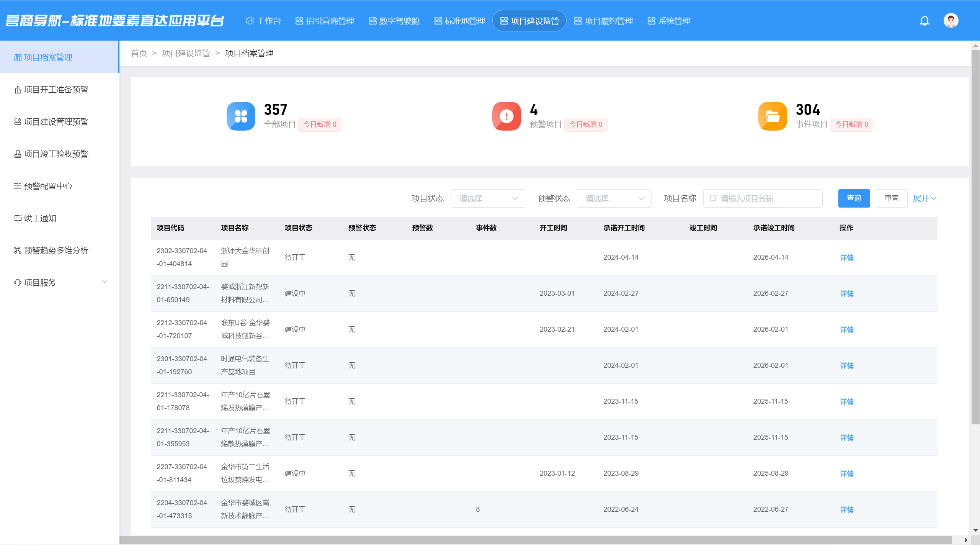Click the 304 事件项目 statistic

click(x=815, y=116)
